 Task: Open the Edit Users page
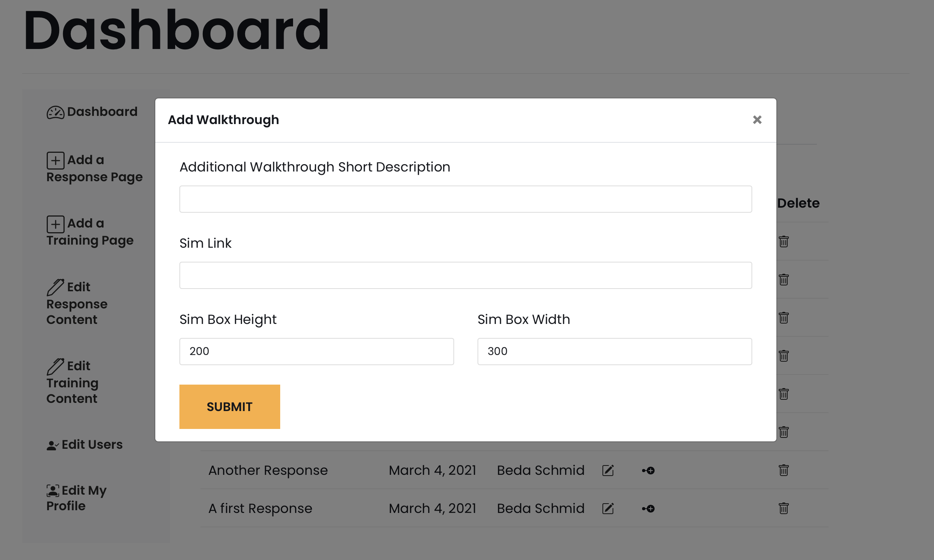[x=85, y=444]
